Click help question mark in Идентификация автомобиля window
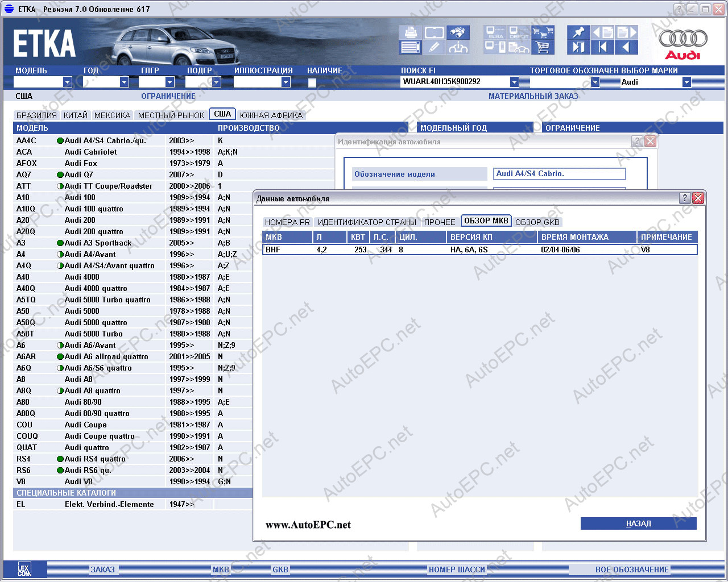The width and height of the screenshot is (728, 582). (x=637, y=142)
